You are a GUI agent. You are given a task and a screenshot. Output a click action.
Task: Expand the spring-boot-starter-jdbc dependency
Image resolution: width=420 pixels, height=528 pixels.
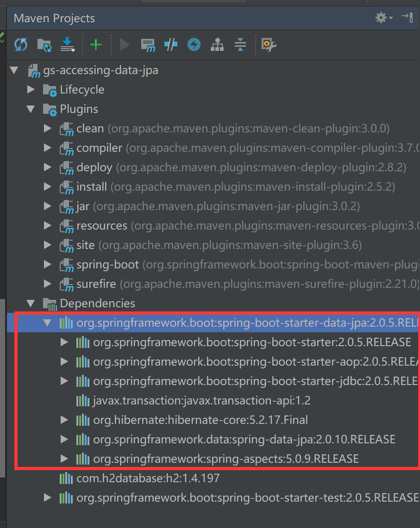click(64, 381)
